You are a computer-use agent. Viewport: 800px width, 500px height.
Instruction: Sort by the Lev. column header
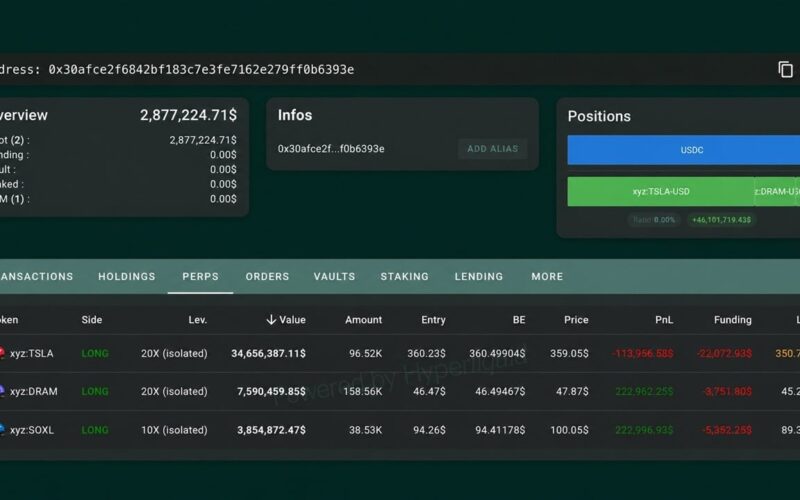[197, 320]
